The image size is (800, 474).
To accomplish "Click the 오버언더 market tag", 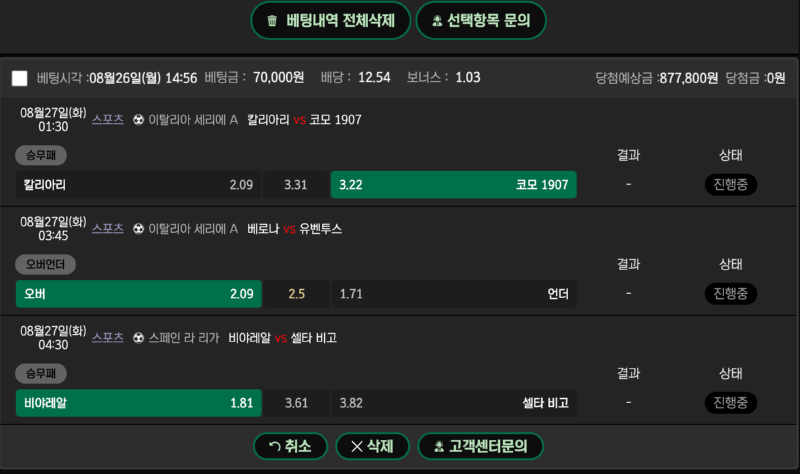I will [45, 264].
